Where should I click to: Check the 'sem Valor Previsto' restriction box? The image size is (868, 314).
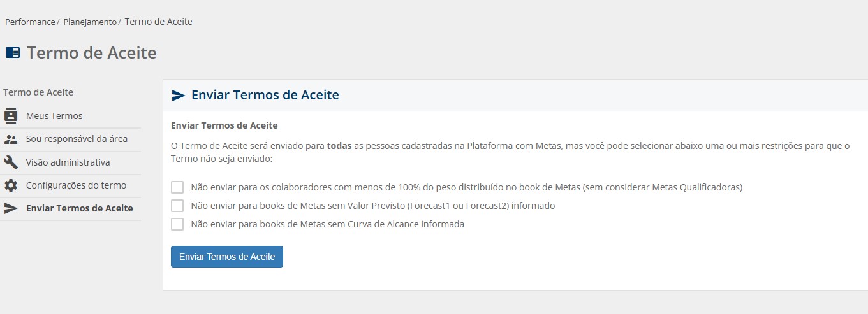point(177,206)
